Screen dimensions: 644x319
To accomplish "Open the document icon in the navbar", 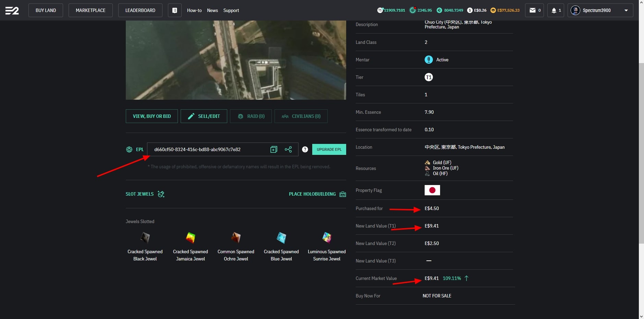I will [x=174, y=10].
